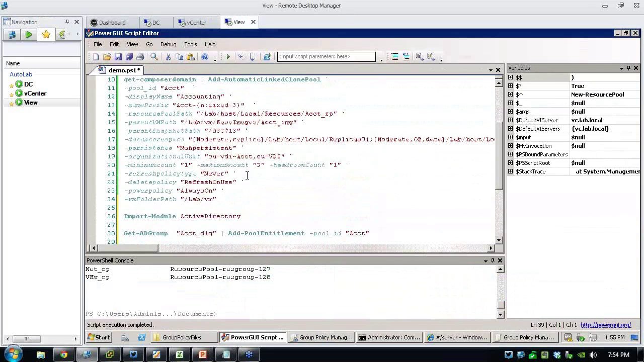
Task: Open the Debug menu
Action: pyautogui.click(x=169, y=44)
